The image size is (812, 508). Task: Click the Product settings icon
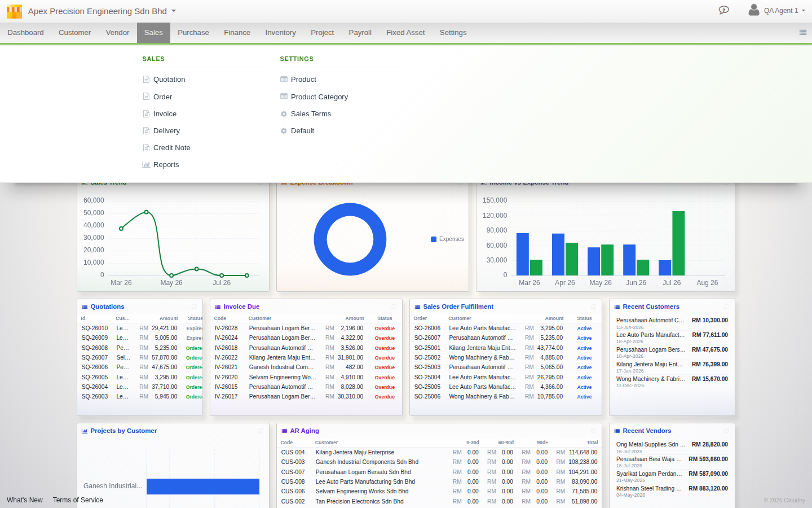coord(284,80)
